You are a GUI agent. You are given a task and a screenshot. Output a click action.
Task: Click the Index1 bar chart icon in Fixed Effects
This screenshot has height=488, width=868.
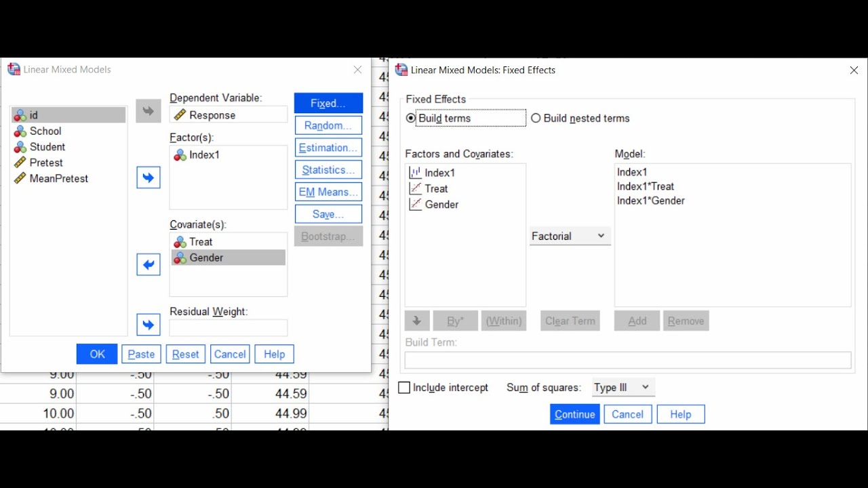pos(415,173)
